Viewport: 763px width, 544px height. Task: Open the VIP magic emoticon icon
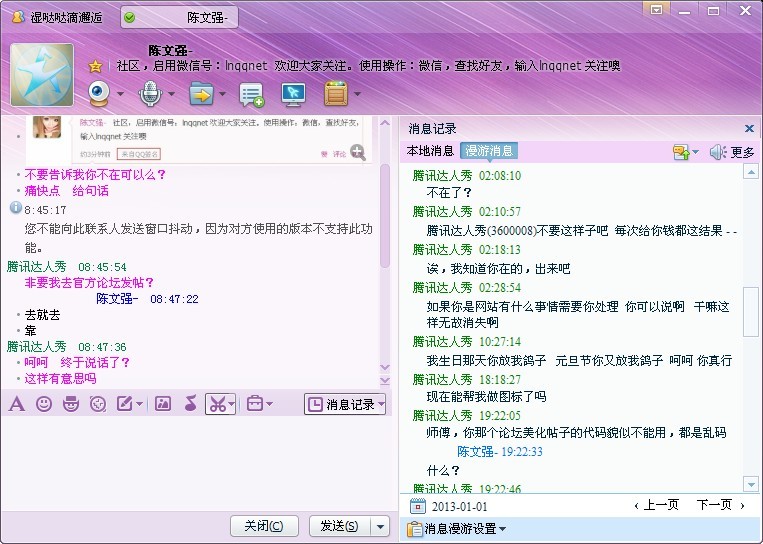tap(71, 404)
